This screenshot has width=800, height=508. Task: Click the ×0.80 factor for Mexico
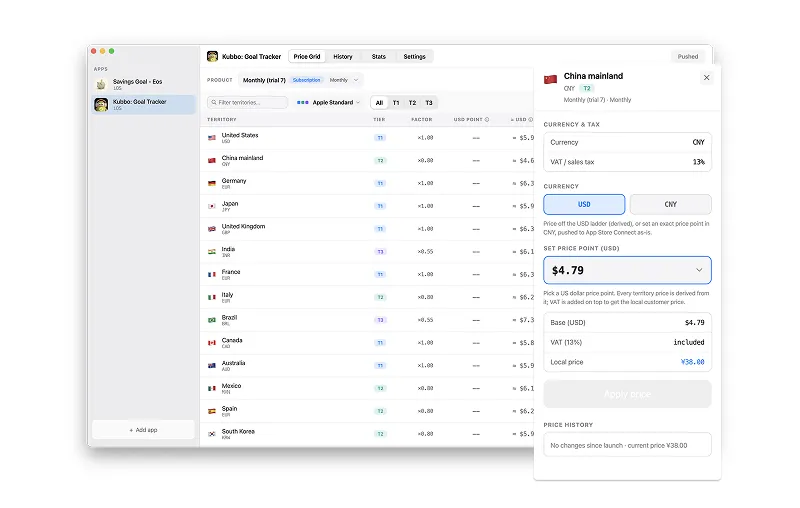click(426, 389)
